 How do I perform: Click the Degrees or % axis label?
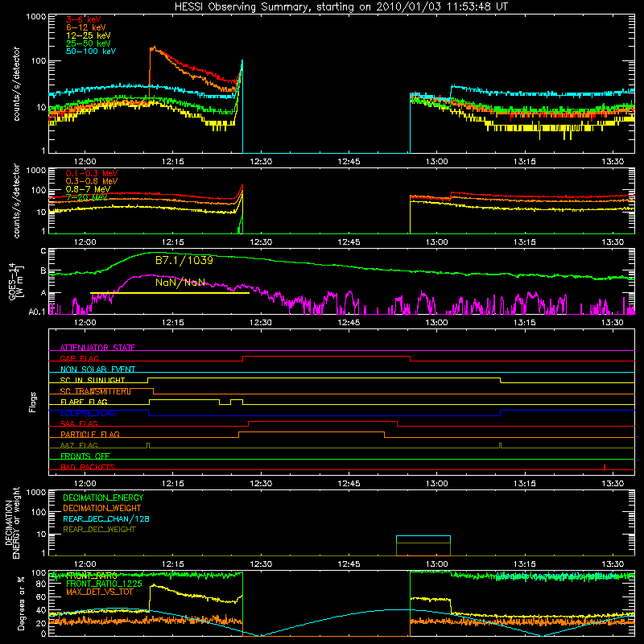tap(22, 604)
